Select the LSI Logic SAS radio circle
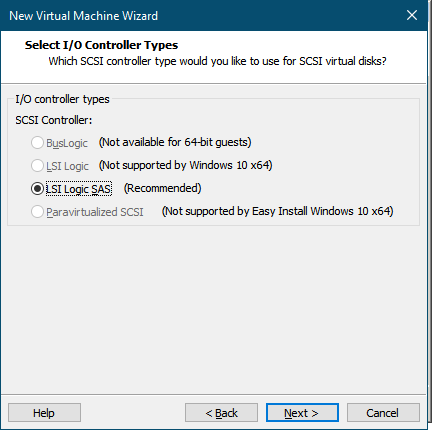The image size is (432, 430). pyautogui.click(x=37, y=189)
